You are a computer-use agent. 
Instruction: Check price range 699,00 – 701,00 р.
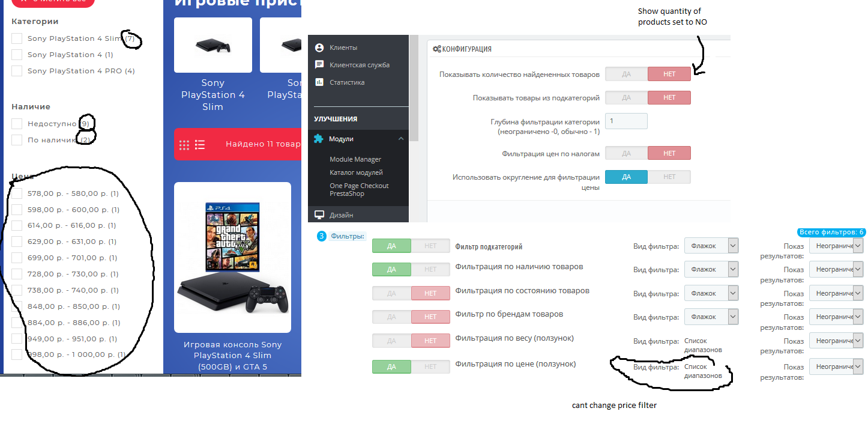coord(17,258)
